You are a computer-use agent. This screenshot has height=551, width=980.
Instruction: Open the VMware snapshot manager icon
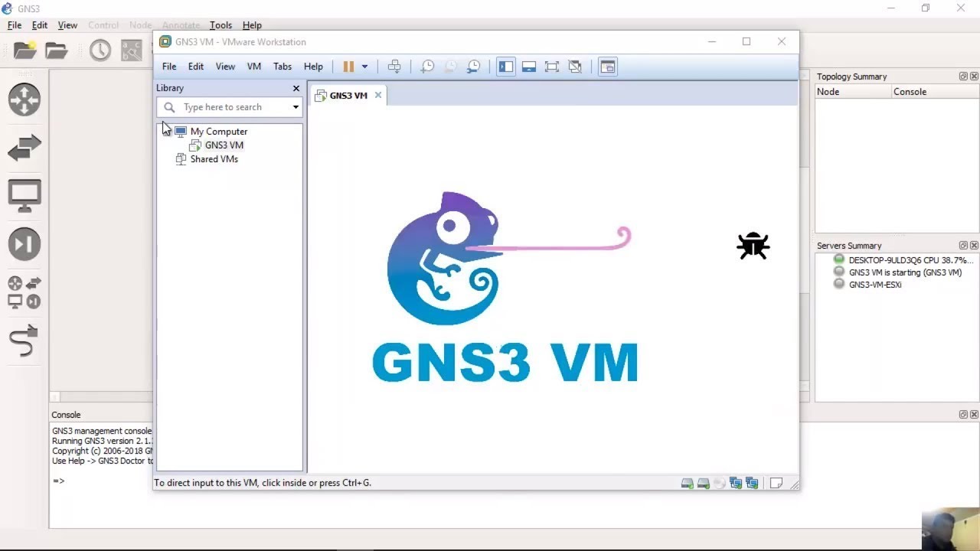[x=474, y=67]
